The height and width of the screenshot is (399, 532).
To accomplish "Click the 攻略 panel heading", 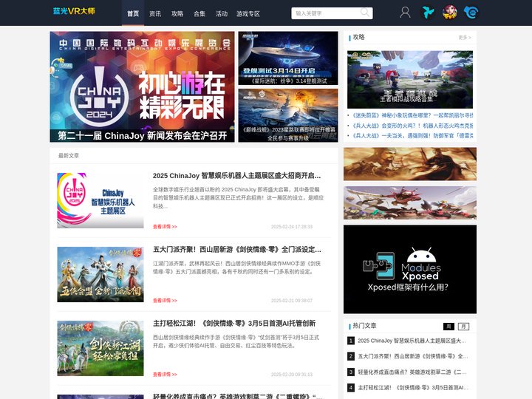I will tap(358, 37).
